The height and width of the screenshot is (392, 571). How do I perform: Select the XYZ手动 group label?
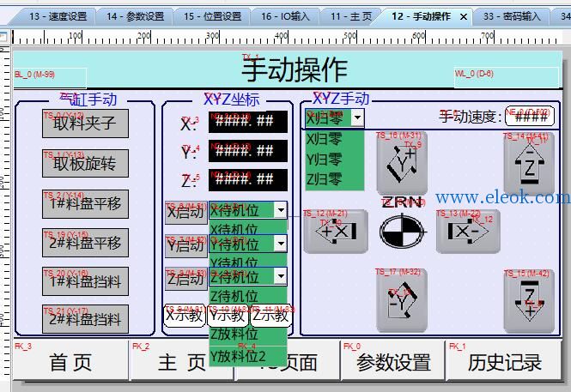click(341, 99)
